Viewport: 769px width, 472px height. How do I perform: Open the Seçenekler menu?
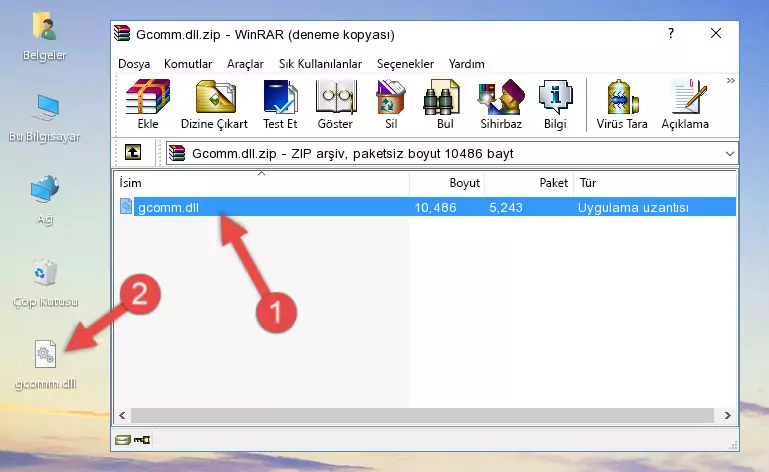[405, 64]
